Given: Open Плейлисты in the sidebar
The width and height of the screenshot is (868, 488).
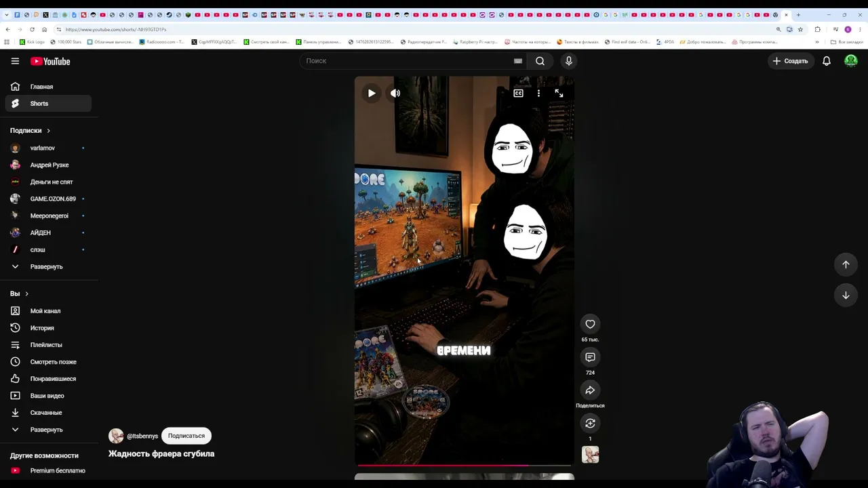Looking at the screenshot, I should coord(47,345).
